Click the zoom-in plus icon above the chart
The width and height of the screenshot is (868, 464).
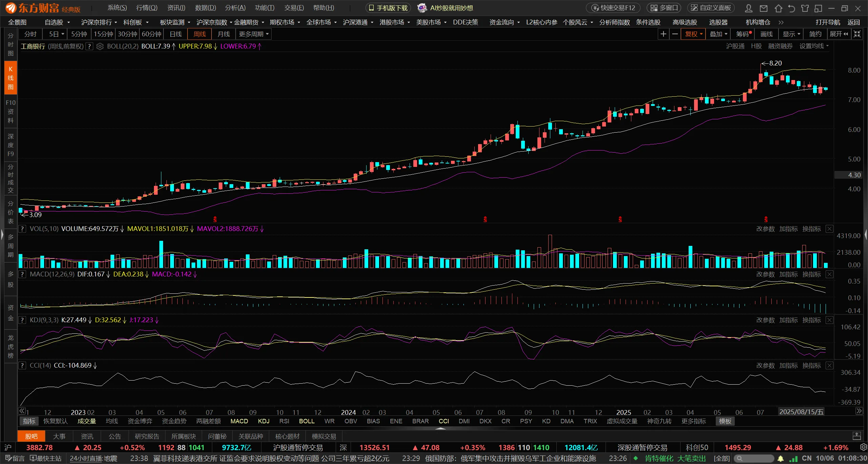pyautogui.click(x=663, y=34)
